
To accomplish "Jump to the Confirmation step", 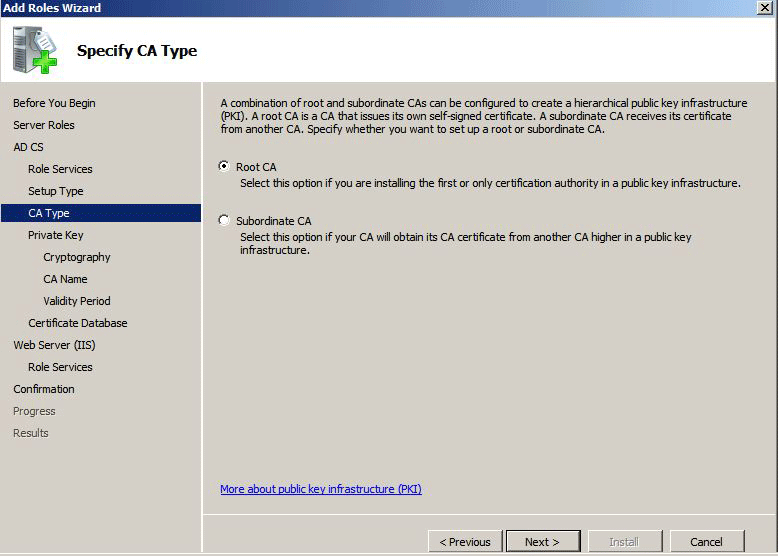I will pyautogui.click(x=44, y=389).
